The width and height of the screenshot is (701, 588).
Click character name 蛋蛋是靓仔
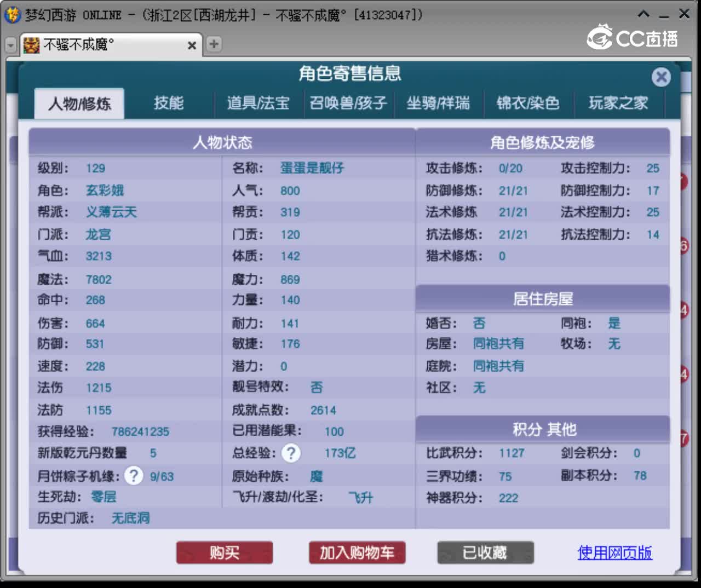point(312,168)
